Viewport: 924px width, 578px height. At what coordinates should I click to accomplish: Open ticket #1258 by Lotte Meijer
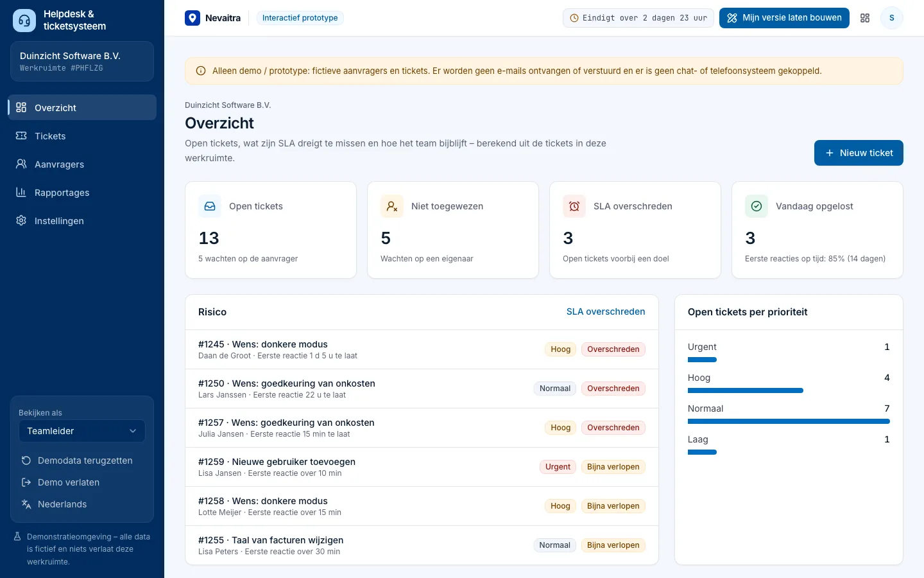(422, 506)
